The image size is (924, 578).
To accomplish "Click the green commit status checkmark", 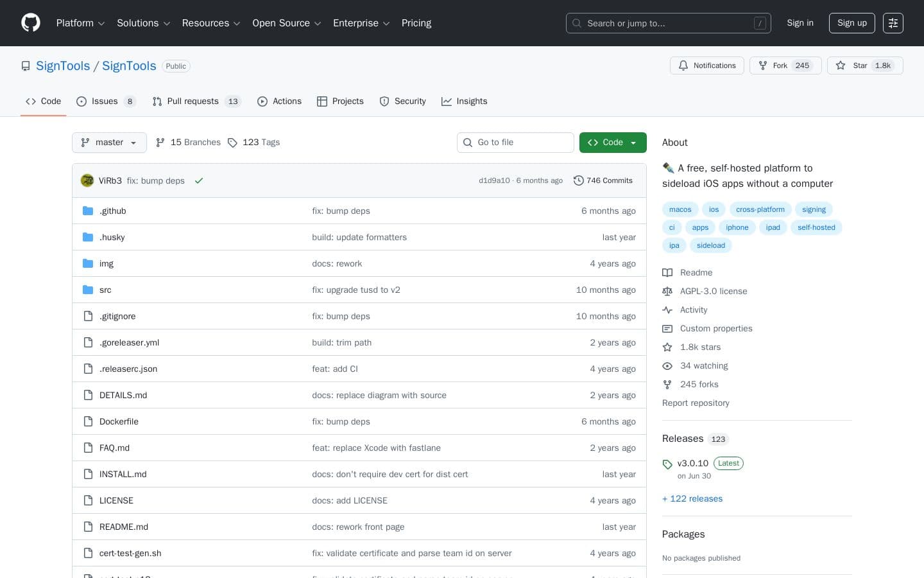I will point(199,181).
